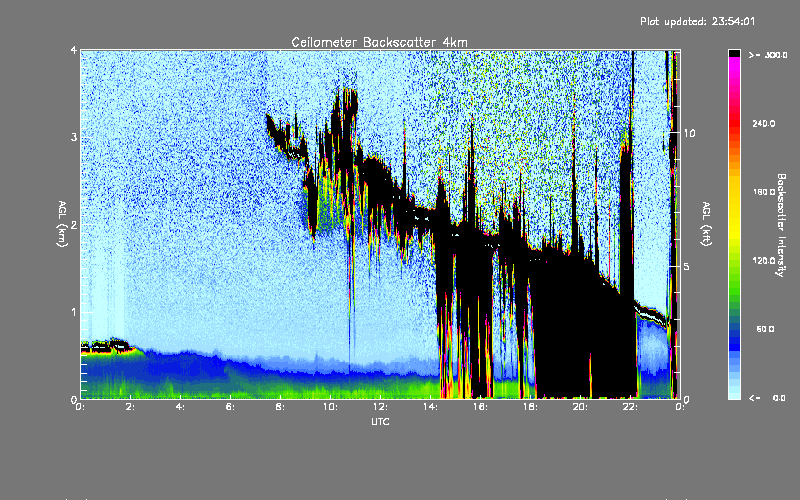This screenshot has height=500, width=800.
Task: Click the '120.0' colorbar label
Action: 764,260
